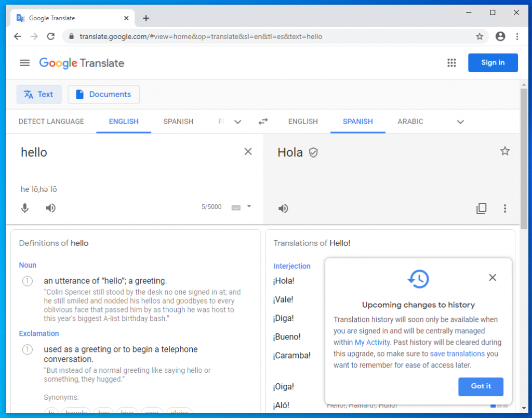Click the Hola translation result text
Viewport: 532px width, 418px height.
[290, 152]
